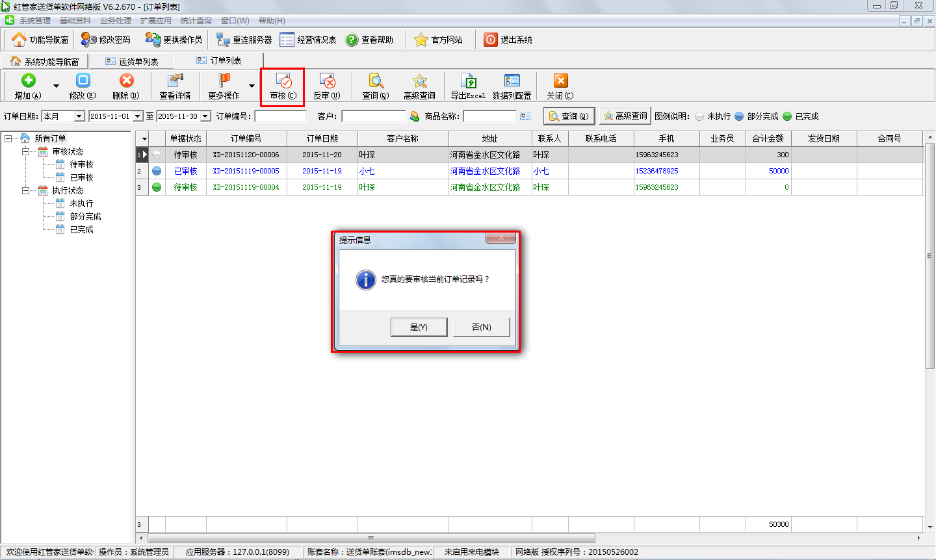This screenshot has width=936, height=560.
Task: Collapse the 审核状态 tree node
Action: pos(26,151)
